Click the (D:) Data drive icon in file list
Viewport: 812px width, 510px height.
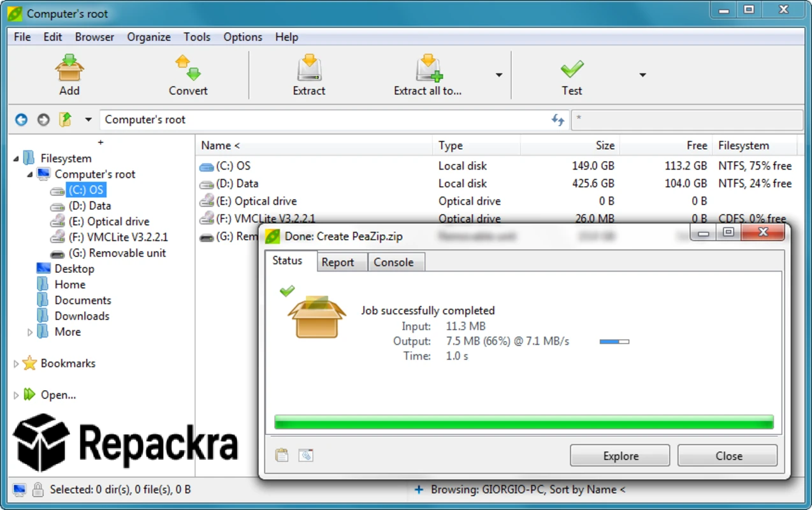(207, 184)
